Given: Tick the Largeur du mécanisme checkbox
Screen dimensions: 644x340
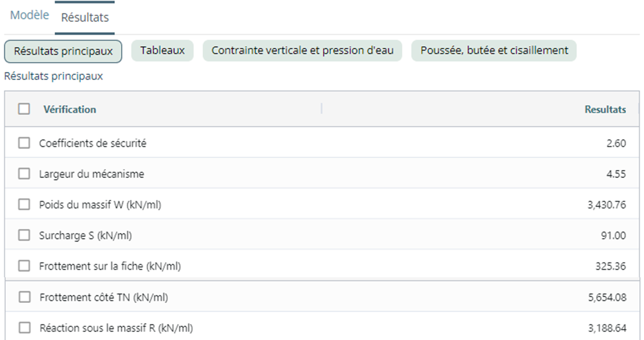Looking at the screenshot, I should point(24,174).
